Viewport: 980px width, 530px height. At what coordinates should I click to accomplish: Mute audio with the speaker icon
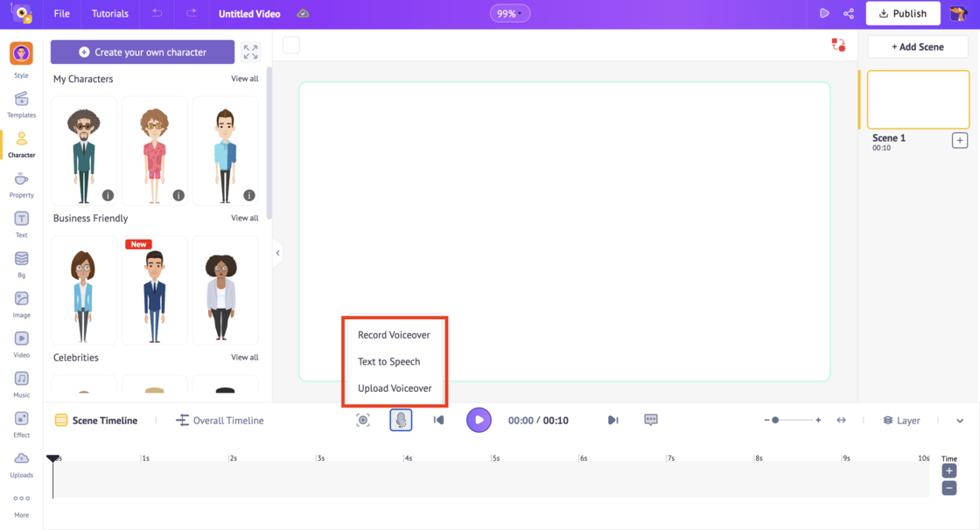437,420
